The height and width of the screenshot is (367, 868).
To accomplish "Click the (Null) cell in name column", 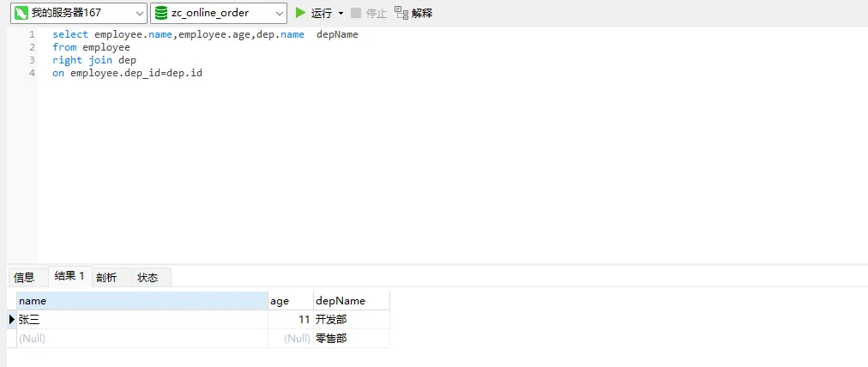I will pyautogui.click(x=142, y=339).
